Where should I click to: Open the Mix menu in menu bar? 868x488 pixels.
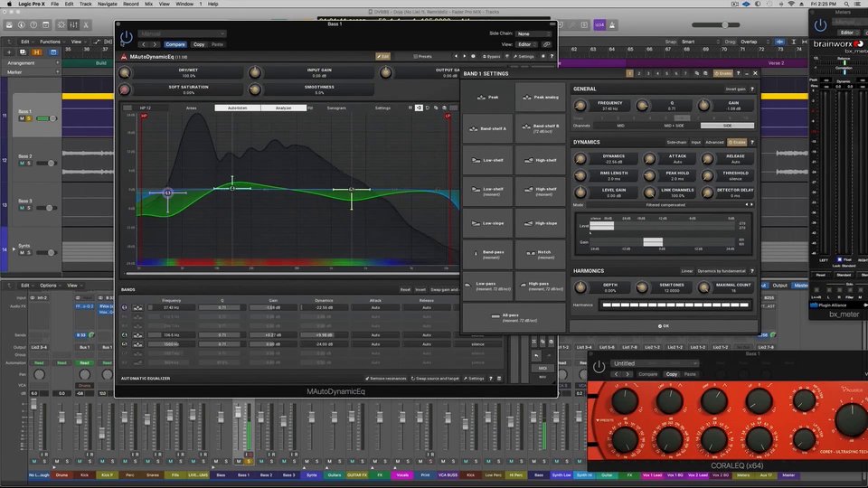click(x=149, y=4)
